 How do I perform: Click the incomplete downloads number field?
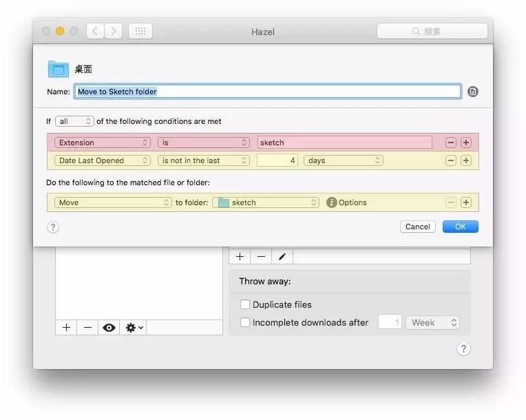[390, 322]
